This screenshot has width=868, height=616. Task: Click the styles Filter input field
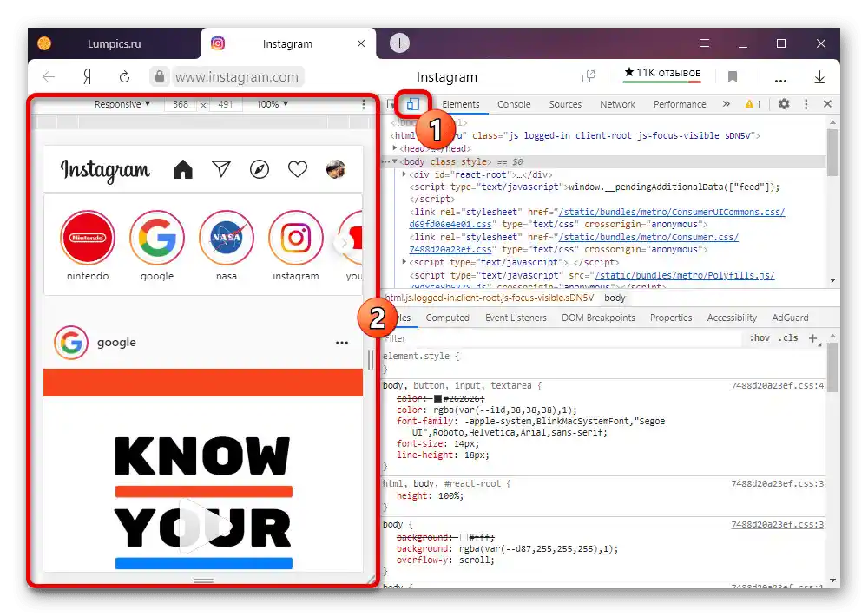click(562, 338)
